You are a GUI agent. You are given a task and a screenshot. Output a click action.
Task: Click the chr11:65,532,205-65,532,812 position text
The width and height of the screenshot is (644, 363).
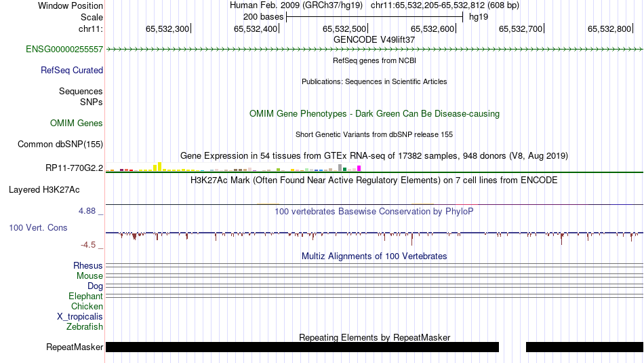click(x=445, y=5)
